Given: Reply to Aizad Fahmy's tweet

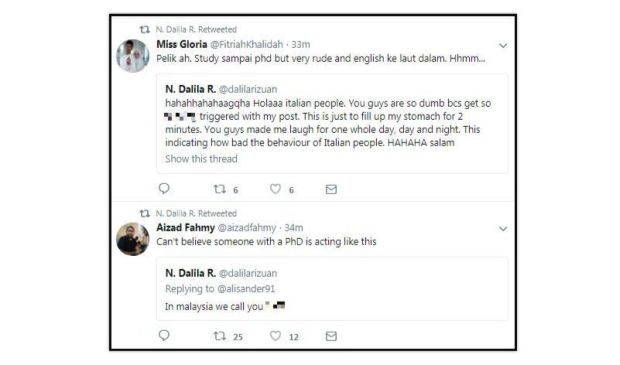Looking at the screenshot, I should tap(164, 336).
